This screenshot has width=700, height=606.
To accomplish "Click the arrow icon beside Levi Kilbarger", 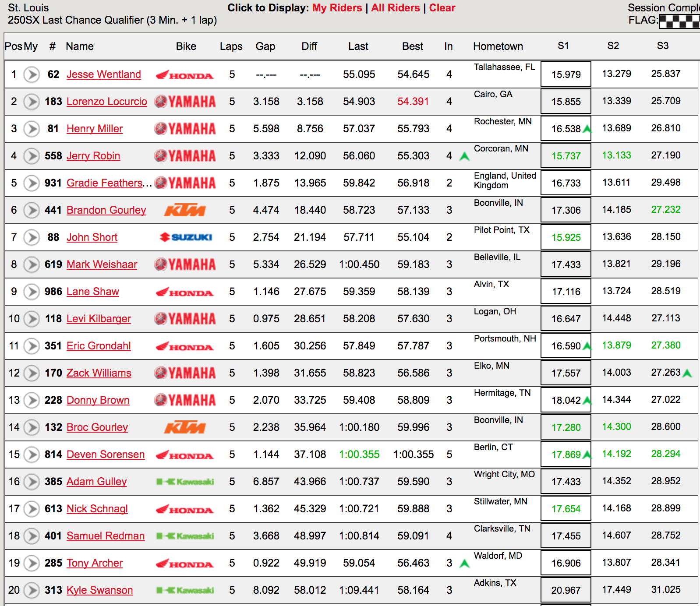I will (32, 319).
